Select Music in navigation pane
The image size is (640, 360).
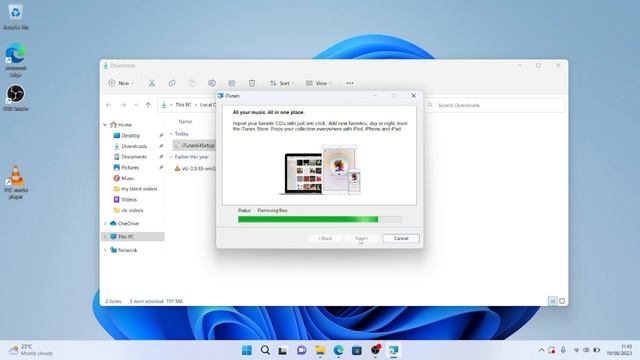coord(127,178)
